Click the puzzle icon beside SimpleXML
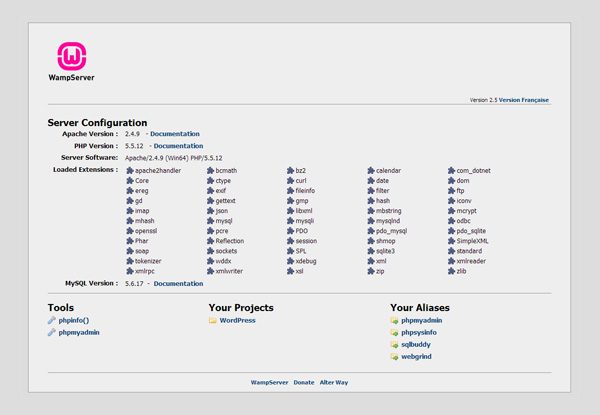This screenshot has height=415, width=600. point(451,241)
